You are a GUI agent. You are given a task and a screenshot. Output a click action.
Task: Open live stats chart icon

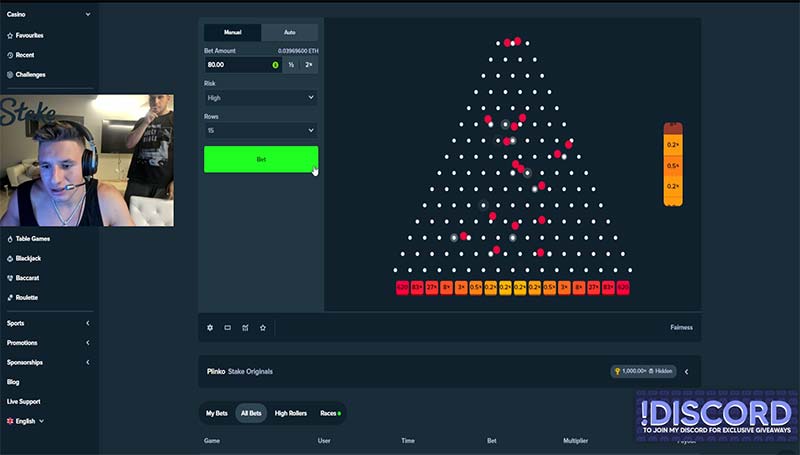point(245,327)
